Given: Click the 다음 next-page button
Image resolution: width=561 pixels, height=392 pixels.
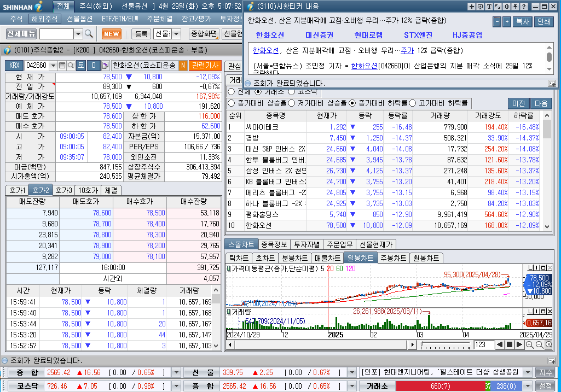Looking at the screenshot, I should (x=541, y=103).
